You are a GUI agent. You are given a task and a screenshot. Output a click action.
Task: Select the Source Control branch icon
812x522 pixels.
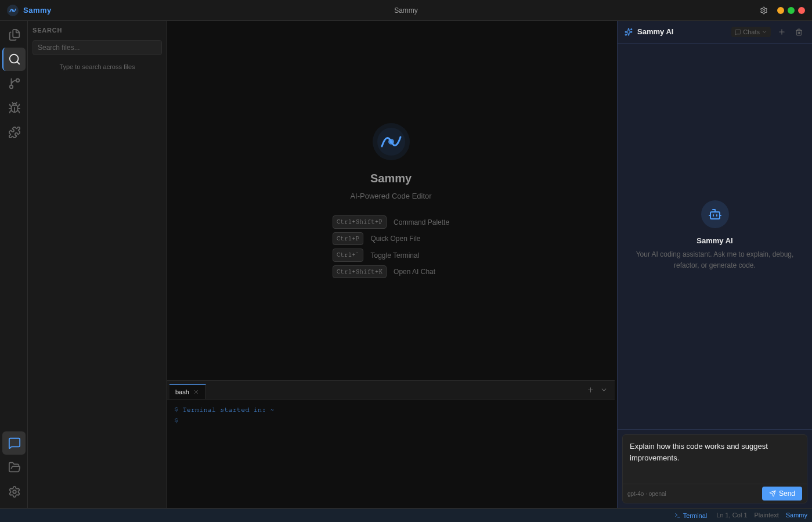click(14, 84)
